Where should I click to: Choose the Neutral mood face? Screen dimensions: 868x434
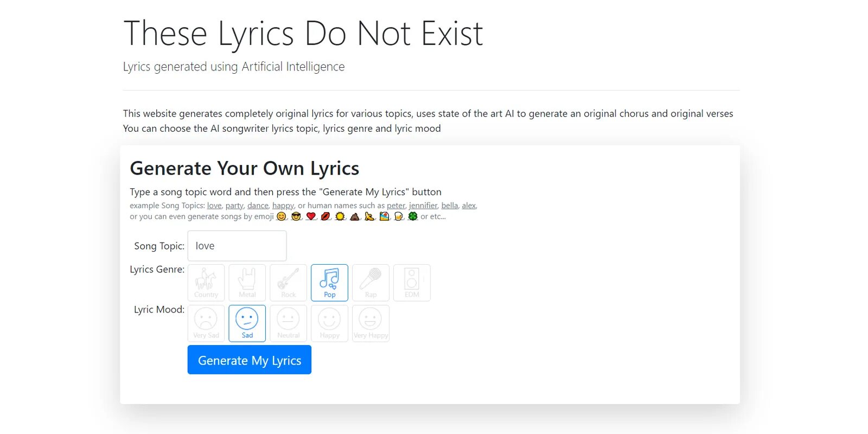tap(289, 323)
